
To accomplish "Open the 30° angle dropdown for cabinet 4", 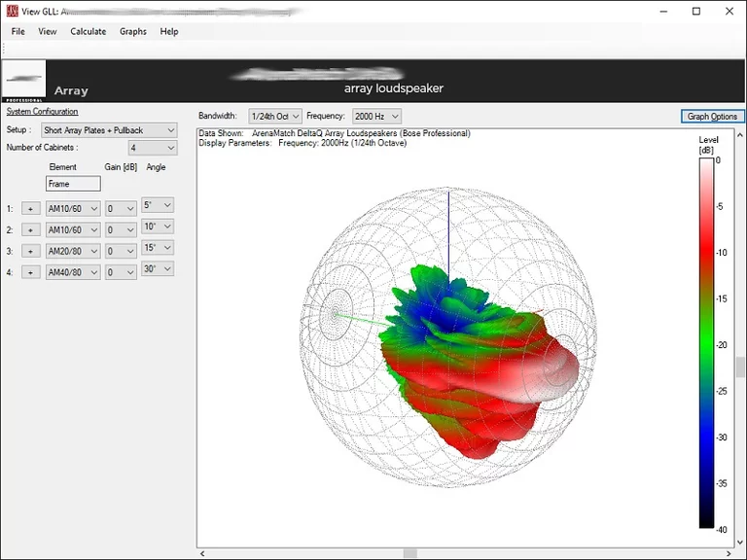I will (157, 269).
